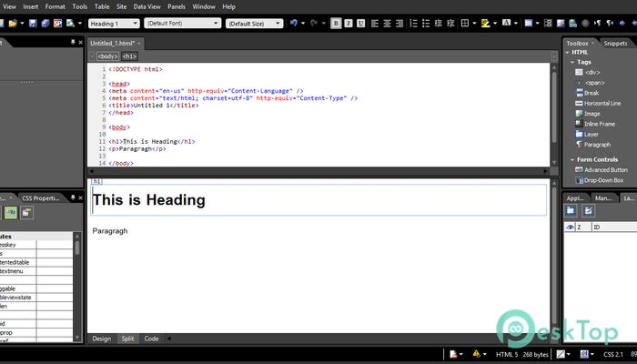This screenshot has width=637, height=364.
Task: Open the Borders dropdown arrow
Action: pyautogui.click(x=474, y=24)
